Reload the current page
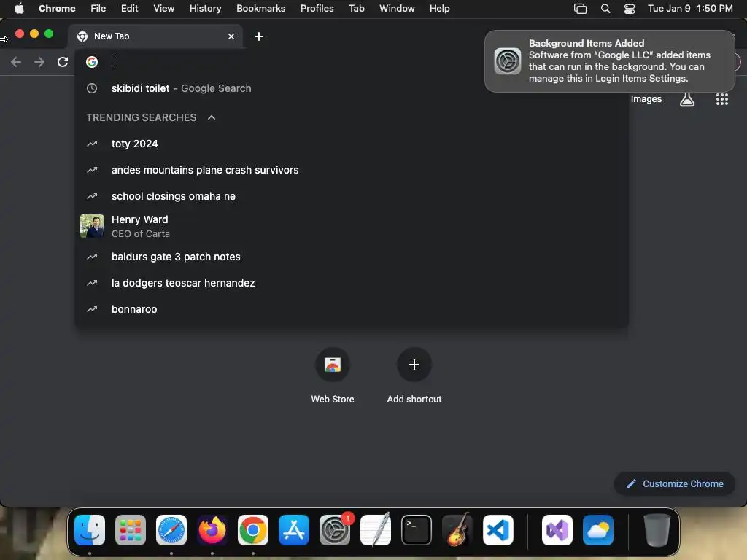This screenshot has height=560, width=747. click(63, 62)
